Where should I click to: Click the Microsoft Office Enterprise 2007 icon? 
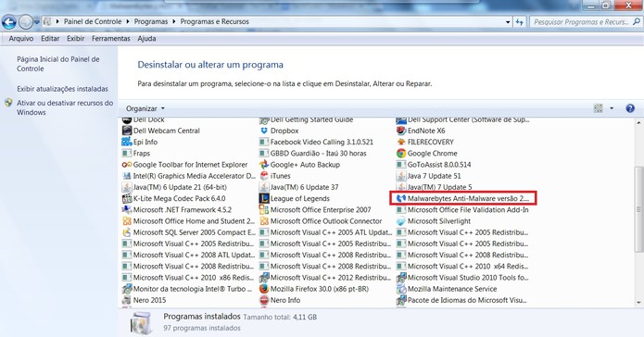[264, 209]
